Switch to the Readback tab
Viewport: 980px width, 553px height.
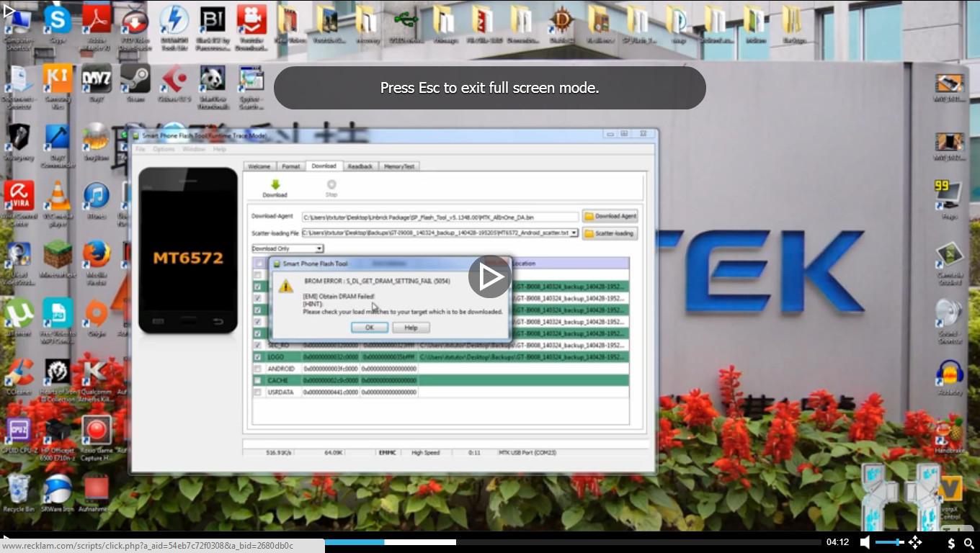coord(360,166)
